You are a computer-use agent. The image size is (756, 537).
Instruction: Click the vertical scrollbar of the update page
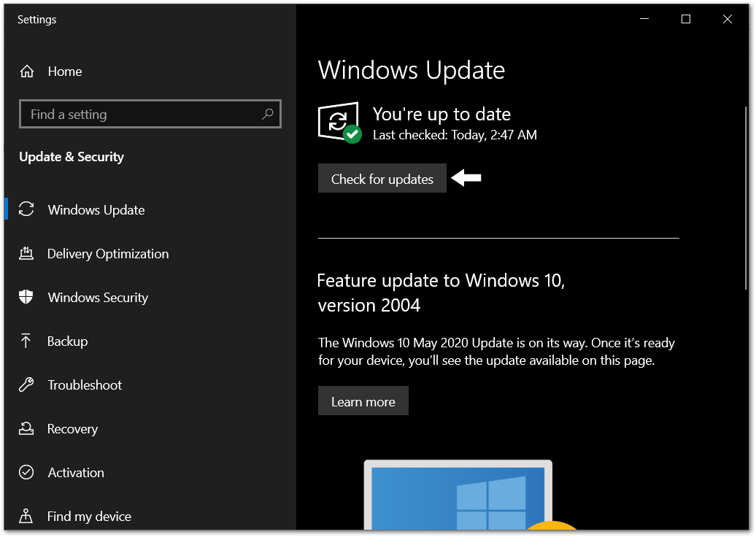click(x=746, y=198)
